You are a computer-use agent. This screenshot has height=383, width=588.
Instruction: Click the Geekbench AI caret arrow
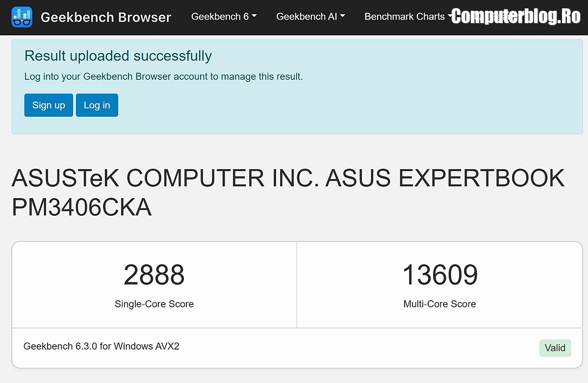(x=342, y=16)
